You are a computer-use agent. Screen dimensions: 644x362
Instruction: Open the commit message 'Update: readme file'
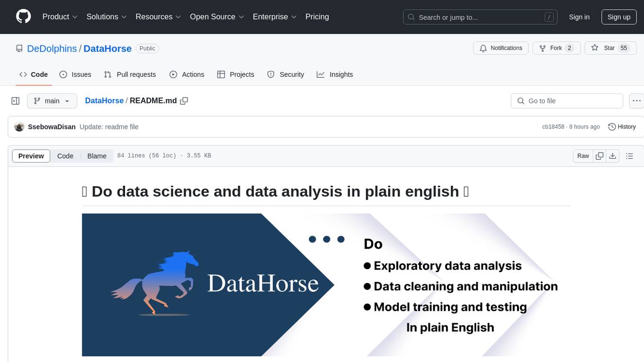click(x=109, y=127)
